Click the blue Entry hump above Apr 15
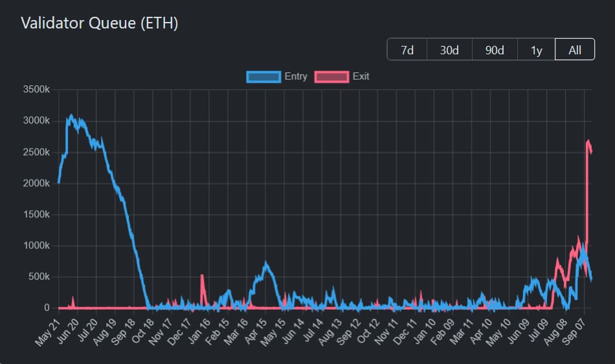 point(265,264)
